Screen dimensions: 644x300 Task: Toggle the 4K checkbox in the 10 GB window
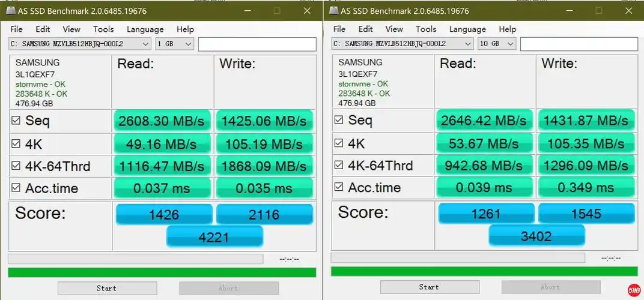pyautogui.click(x=339, y=143)
